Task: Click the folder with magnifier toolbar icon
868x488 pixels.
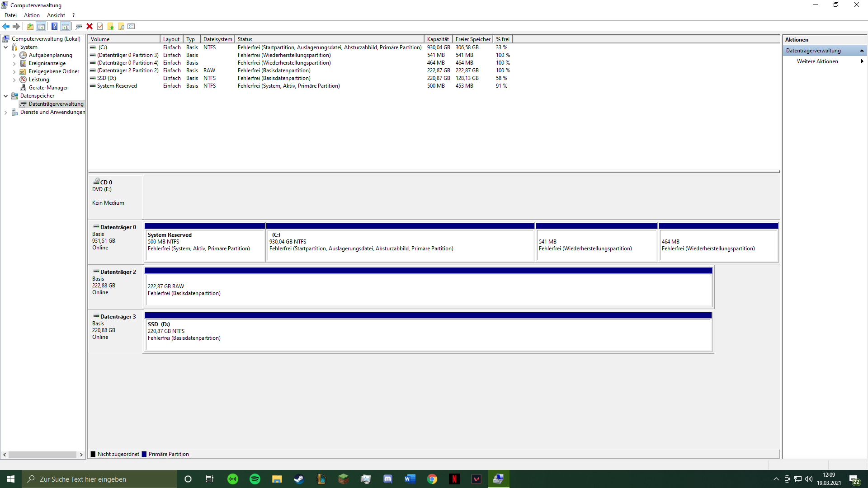Action: click(x=121, y=26)
